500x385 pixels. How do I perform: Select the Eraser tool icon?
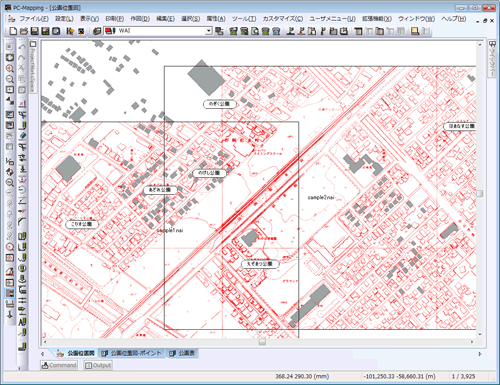[x=22, y=136]
